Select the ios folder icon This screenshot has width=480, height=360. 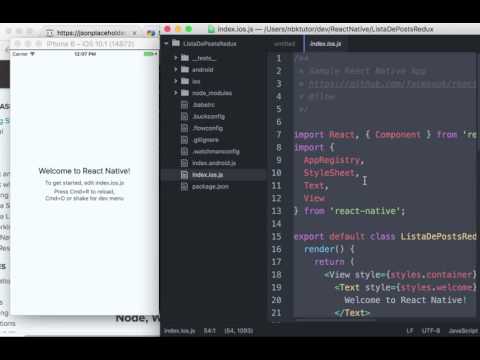(x=185, y=81)
